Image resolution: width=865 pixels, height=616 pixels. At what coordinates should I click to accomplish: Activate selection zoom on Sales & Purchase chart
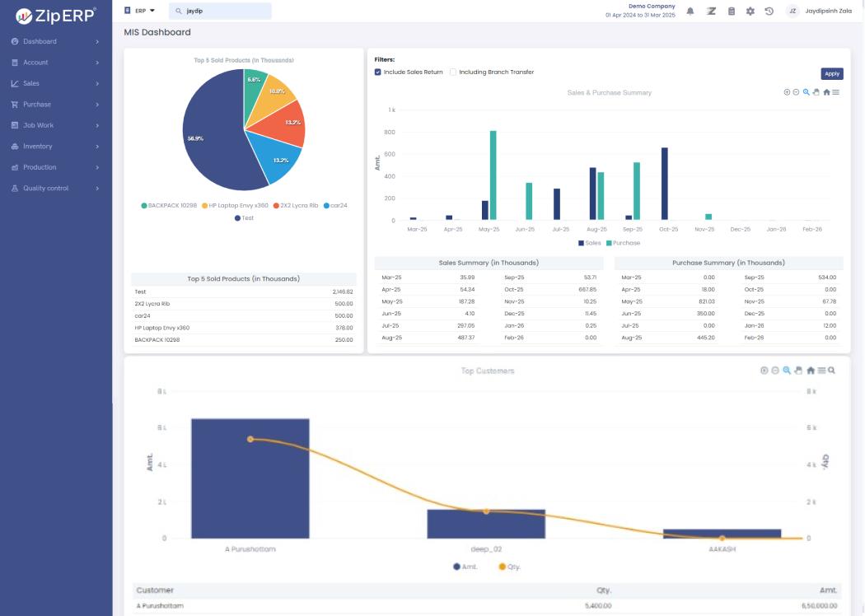coord(806,92)
